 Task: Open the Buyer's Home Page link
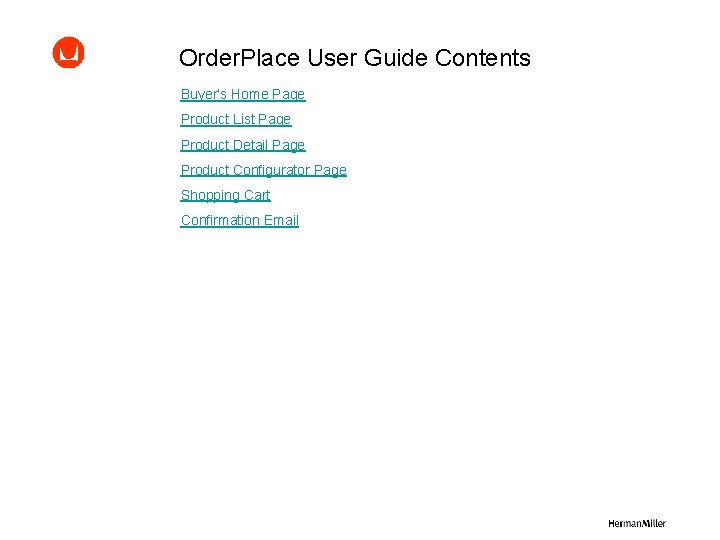[243, 94]
